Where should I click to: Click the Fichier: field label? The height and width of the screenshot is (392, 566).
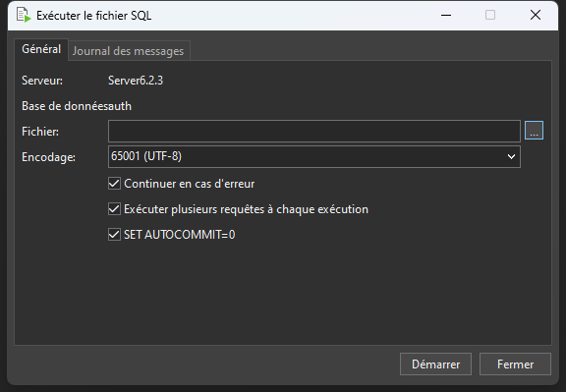point(40,132)
